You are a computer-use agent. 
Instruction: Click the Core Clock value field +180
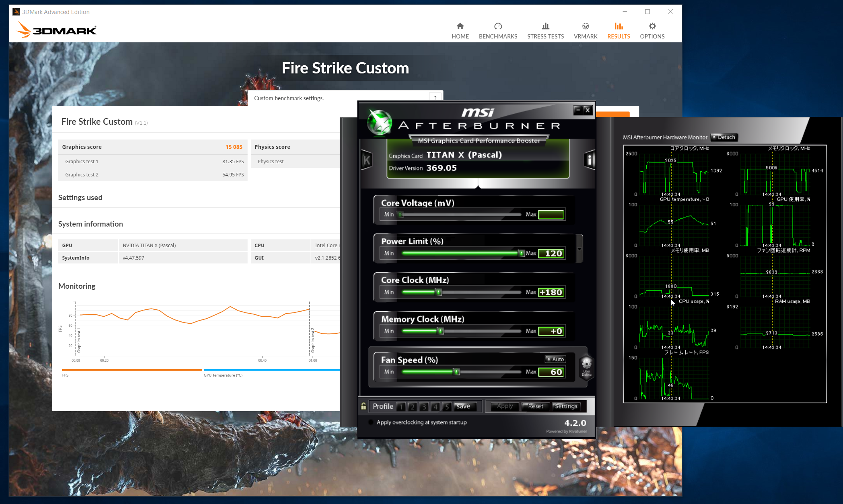551,292
